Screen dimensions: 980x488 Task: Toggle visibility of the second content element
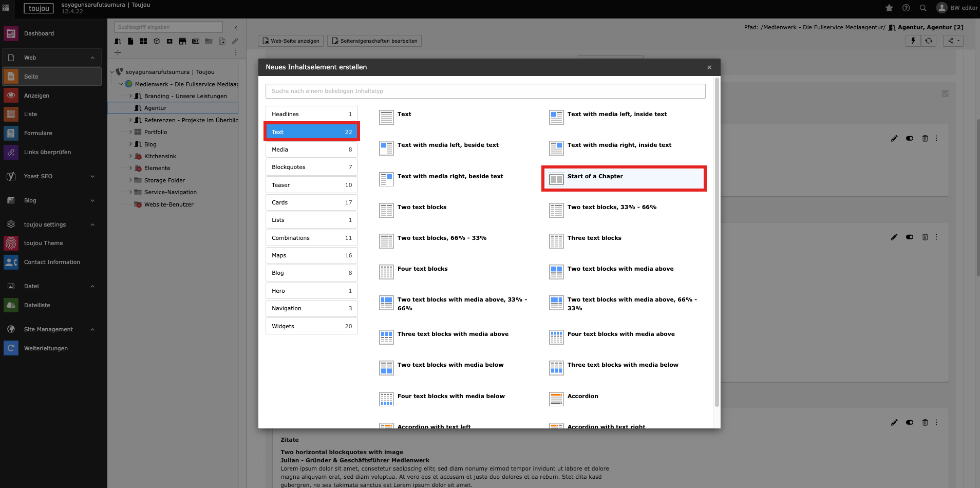910,237
